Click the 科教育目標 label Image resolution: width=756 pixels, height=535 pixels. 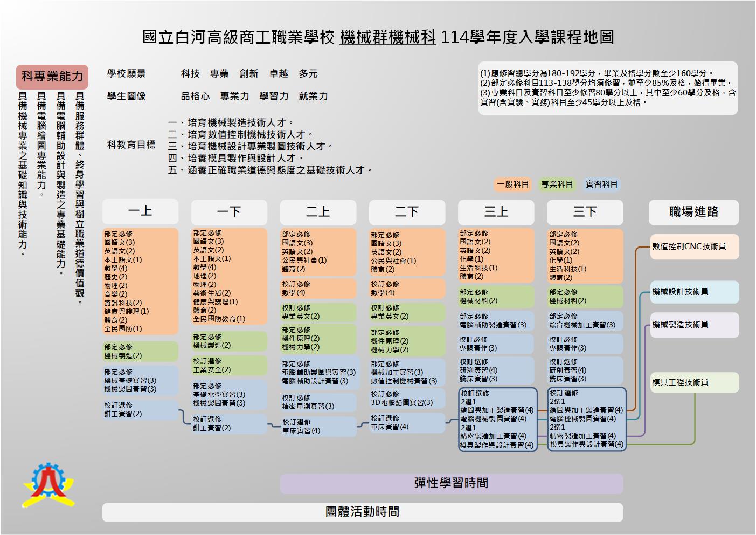pyautogui.click(x=131, y=145)
